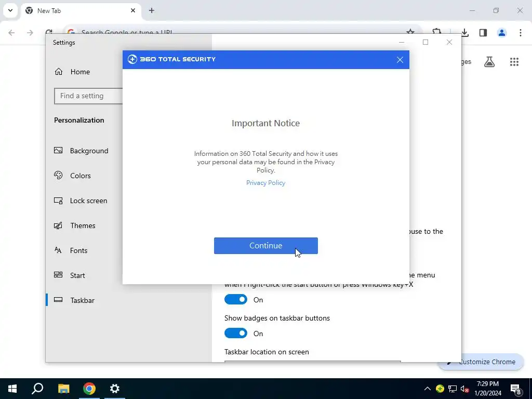The image size is (532, 399).
Task: Open Lock screen settings
Action: point(88,201)
